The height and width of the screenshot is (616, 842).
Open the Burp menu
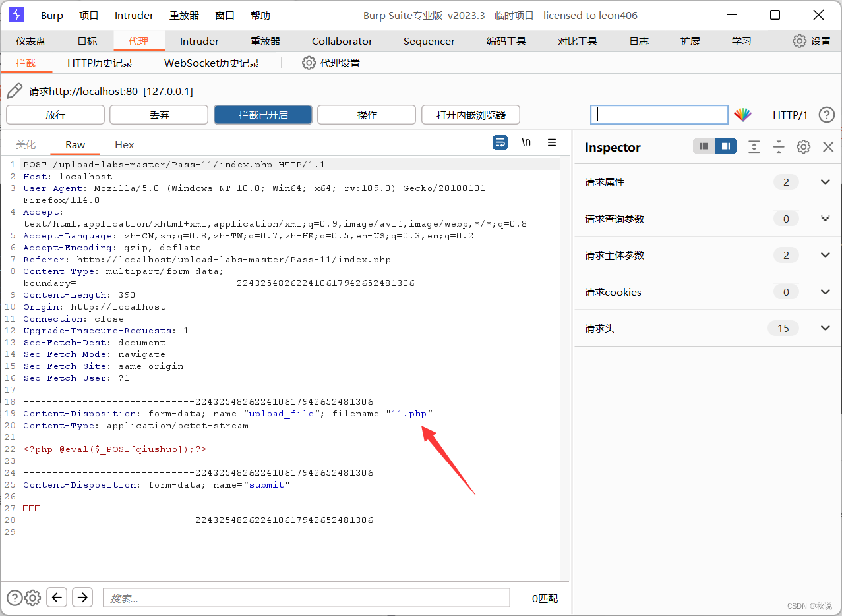click(52, 16)
